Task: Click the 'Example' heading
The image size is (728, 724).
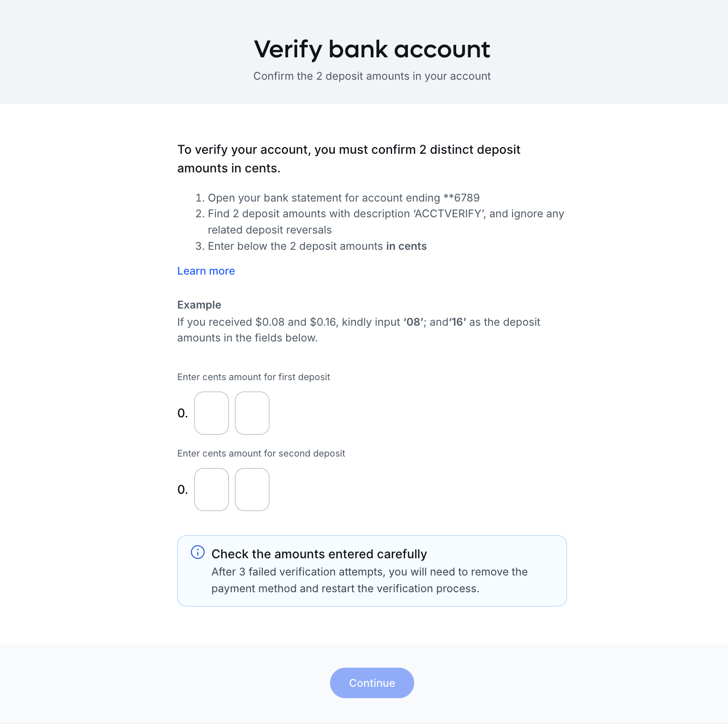Action: 199,305
